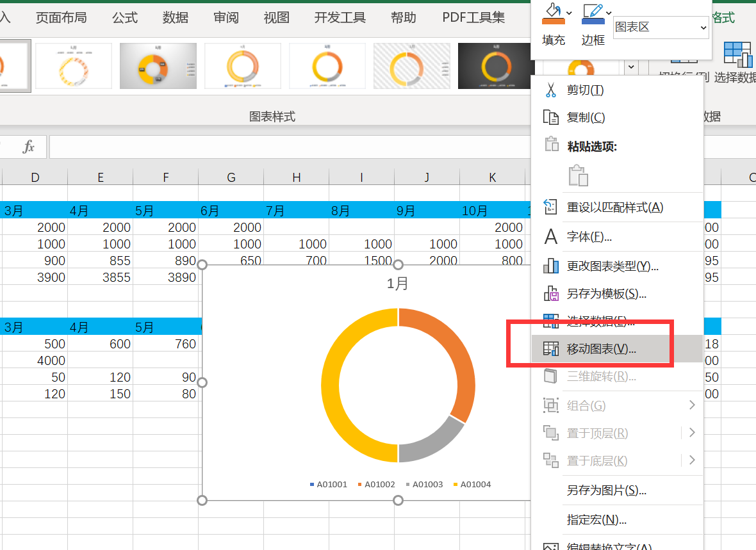The image size is (756, 550).
Task: Choose 另存为模板(S)... menu entry
Action: point(617,293)
